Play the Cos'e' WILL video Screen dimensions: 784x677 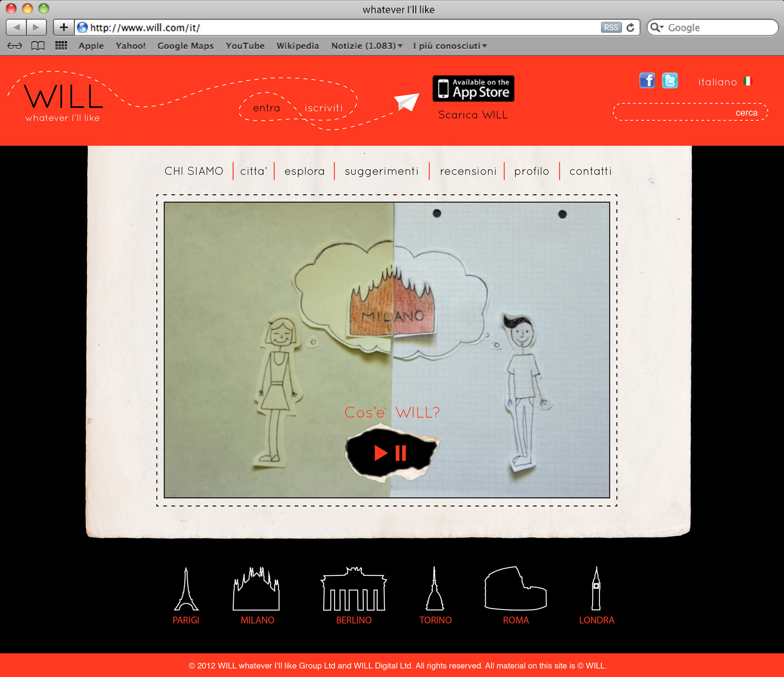click(381, 453)
